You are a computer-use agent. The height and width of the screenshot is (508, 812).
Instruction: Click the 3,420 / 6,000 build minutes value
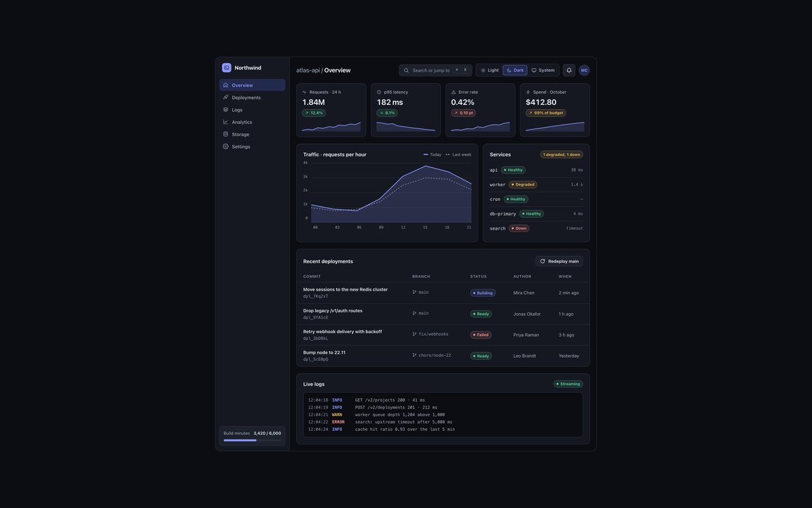(x=267, y=433)
